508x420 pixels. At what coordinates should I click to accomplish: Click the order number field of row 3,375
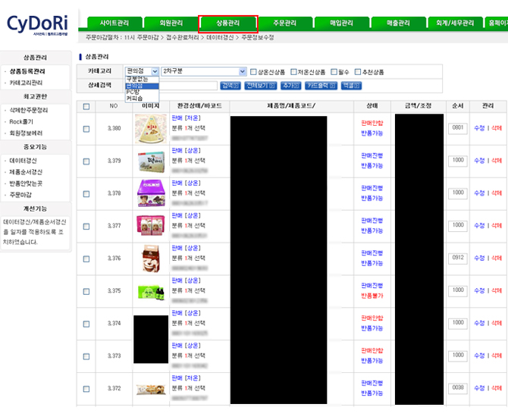point(457,291)
